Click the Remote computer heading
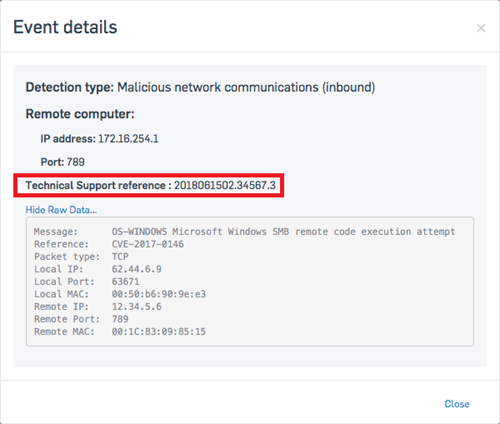Viewport: 500px width, 424px height. coord(80,114)
